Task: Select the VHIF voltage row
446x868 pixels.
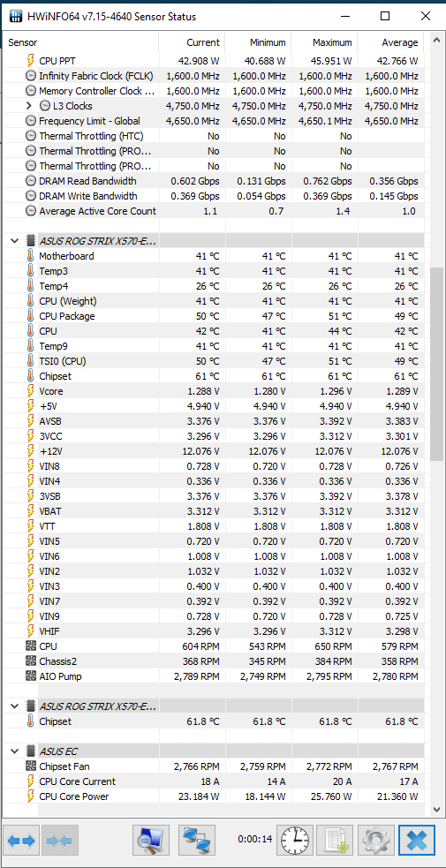Action: pos(214,631)
